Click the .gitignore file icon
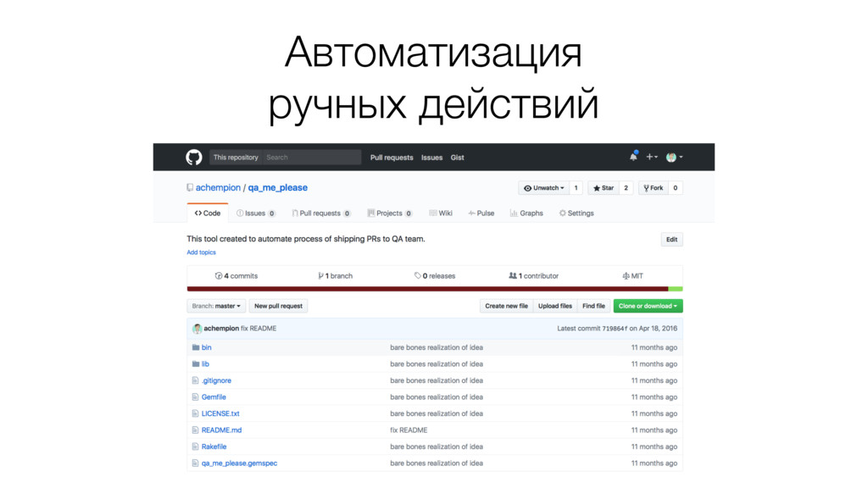Screen dimensions: 868x488 point(196,380)
